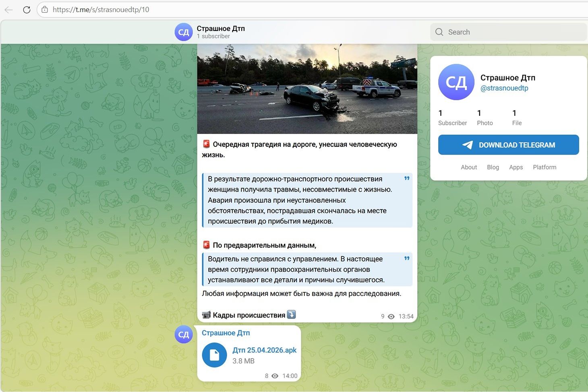Image resolution: width=588 pixels, height=392 pixels.
Task: Click the URL address field
Action: point(312,10)
